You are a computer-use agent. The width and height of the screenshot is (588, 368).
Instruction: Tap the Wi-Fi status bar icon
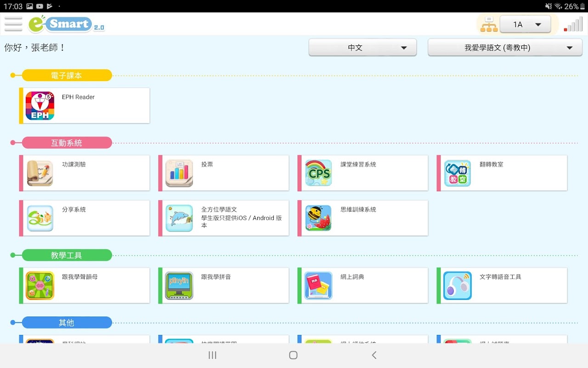tap(559, 6)
